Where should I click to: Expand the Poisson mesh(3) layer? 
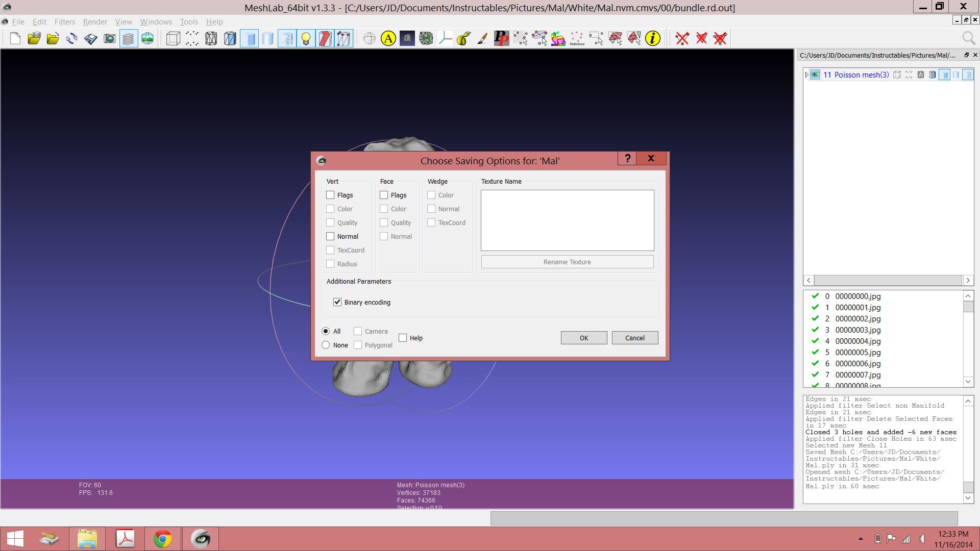806,75
